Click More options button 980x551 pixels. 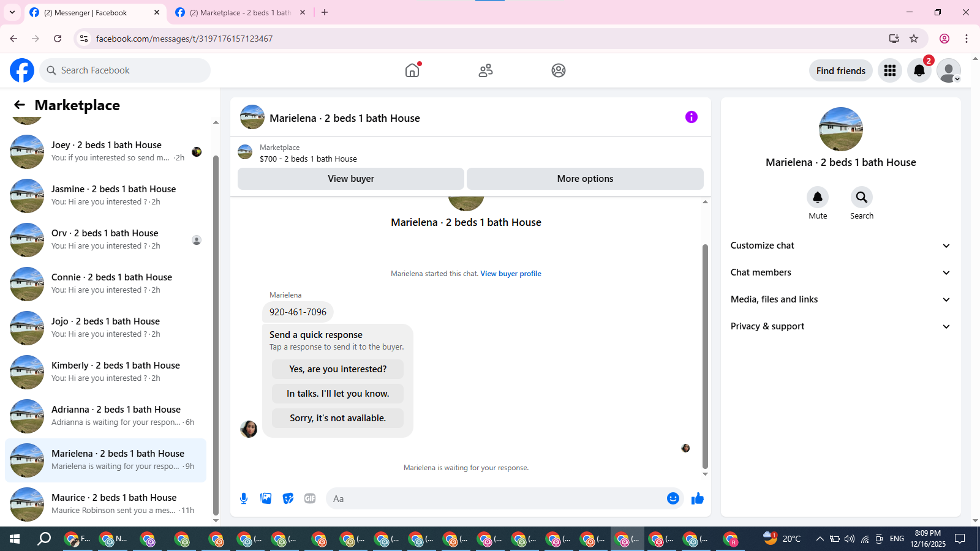pyautogui.click(x=585, y=179)
